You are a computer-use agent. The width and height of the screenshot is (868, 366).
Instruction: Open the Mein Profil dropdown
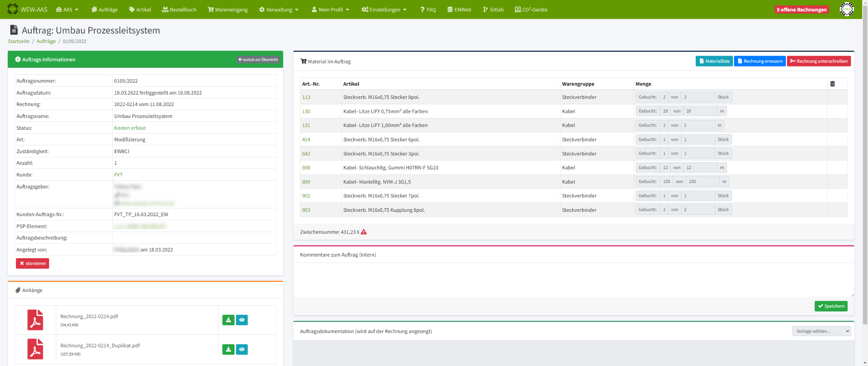pos(330,9)
